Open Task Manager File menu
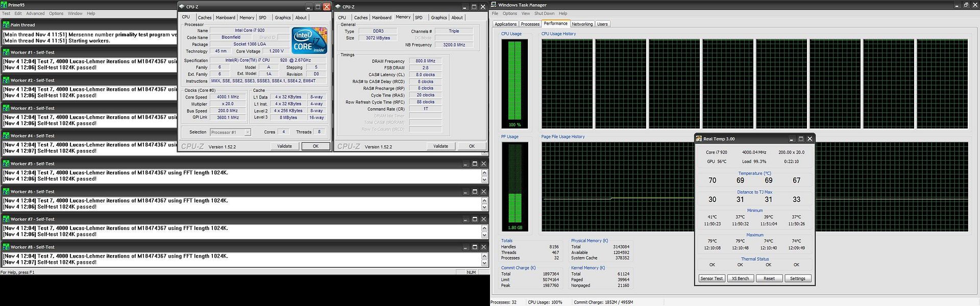The width and height of the screenshot is (980, 306). click(x=495, y=13)
